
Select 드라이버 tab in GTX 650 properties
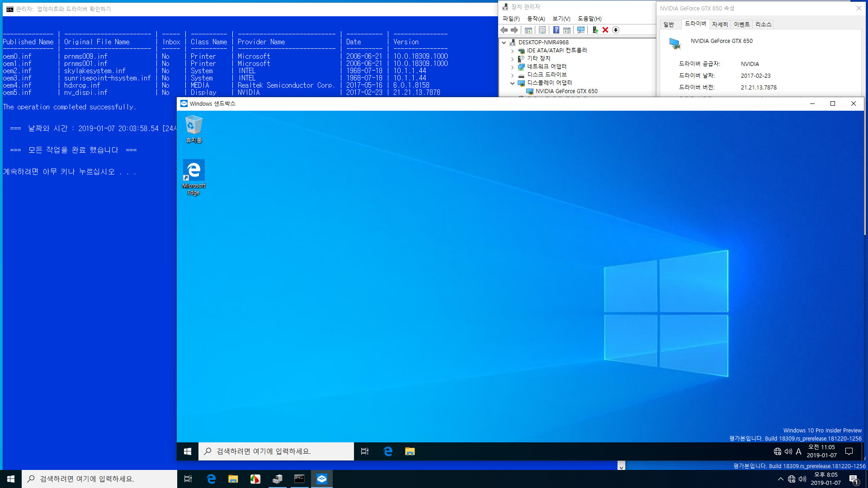coord(695,23)
